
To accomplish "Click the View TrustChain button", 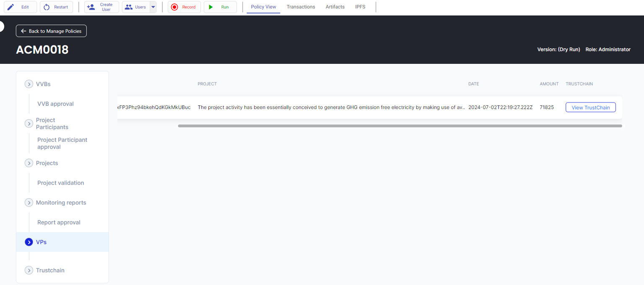I will point(590,107).
